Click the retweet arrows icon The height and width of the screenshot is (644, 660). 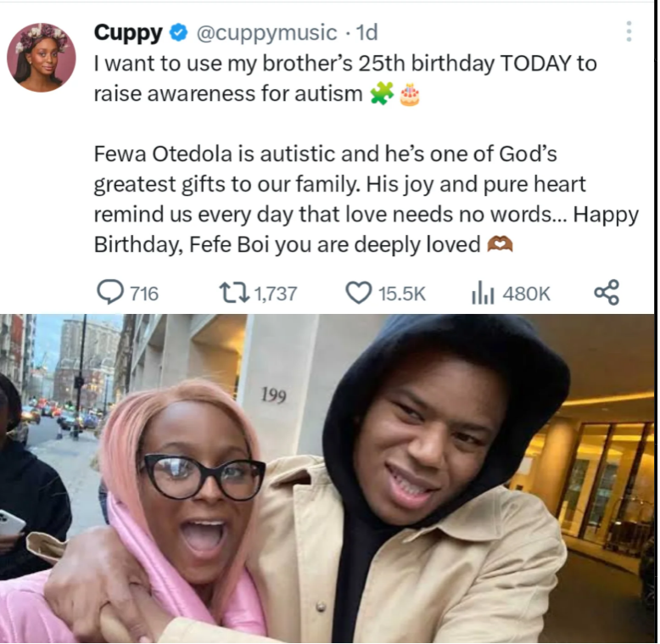click(234, 293)
